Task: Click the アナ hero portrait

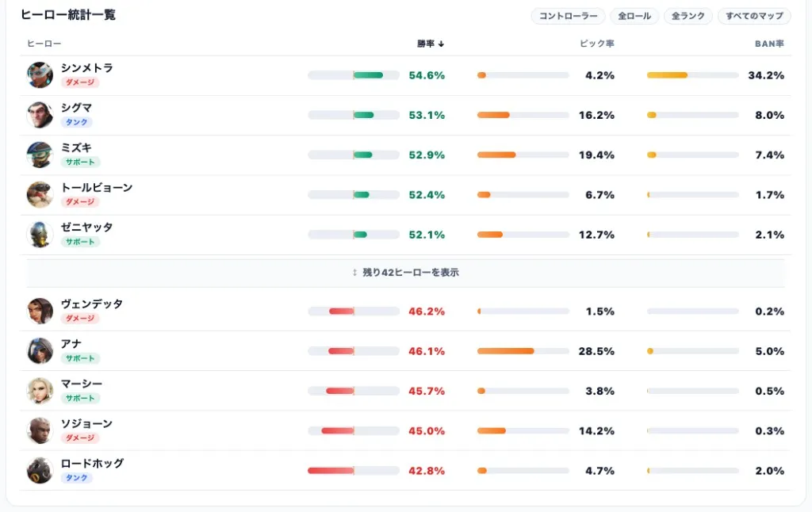Action: tap(40, 351)
